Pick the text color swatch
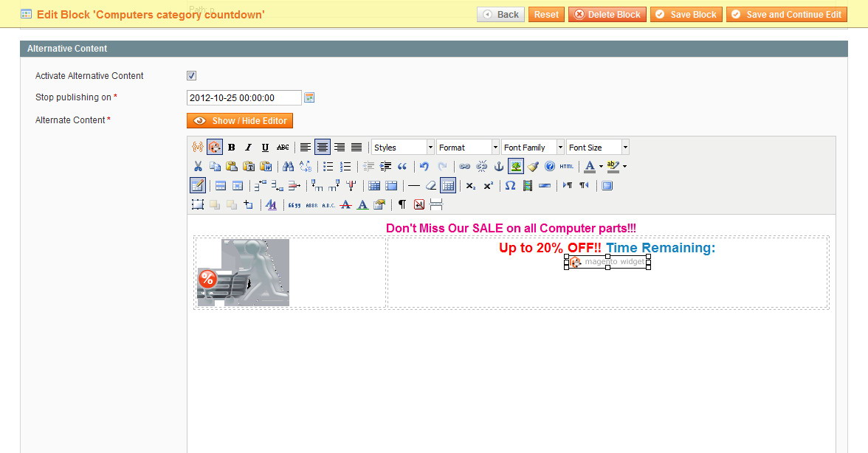 pyautogui.click(x=589, y=167)
